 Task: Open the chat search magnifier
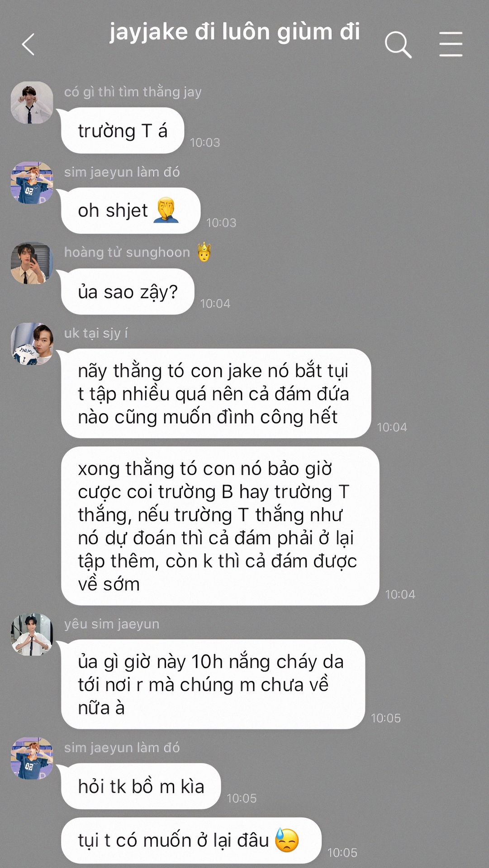pyautogui.click(x=398, y=44)
